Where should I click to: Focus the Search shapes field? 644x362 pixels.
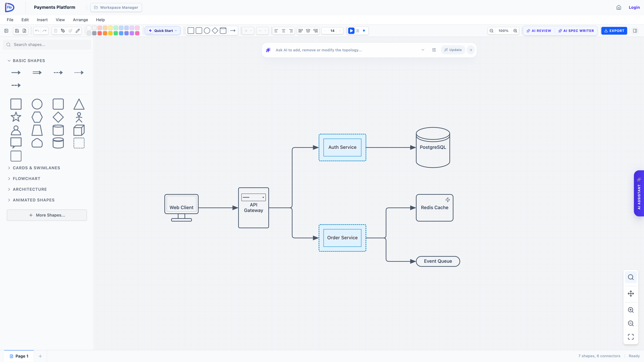(47, 45)
